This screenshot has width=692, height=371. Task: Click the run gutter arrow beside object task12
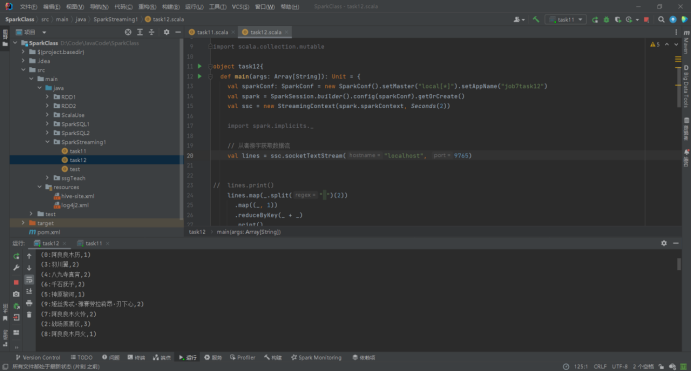(x=199, y=66)
